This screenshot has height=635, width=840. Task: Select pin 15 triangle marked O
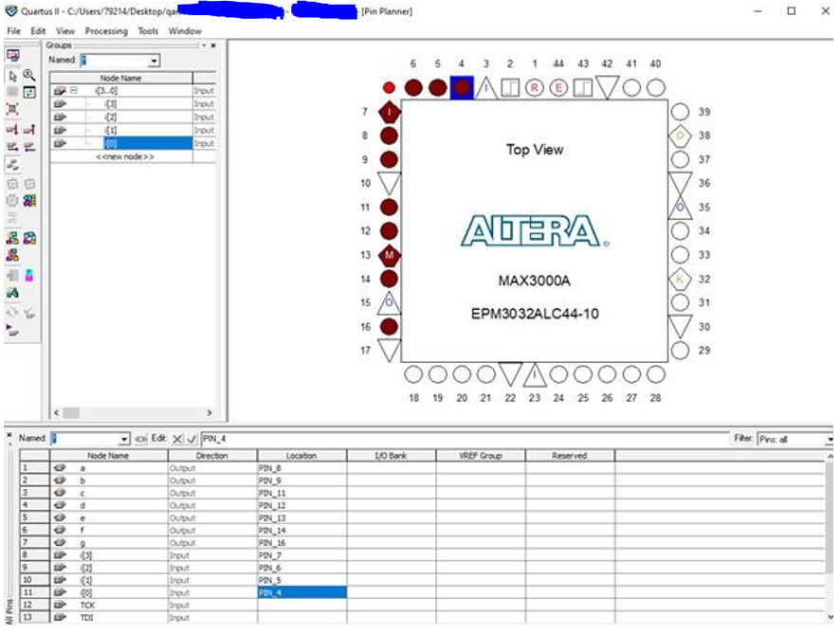(389, 303)
